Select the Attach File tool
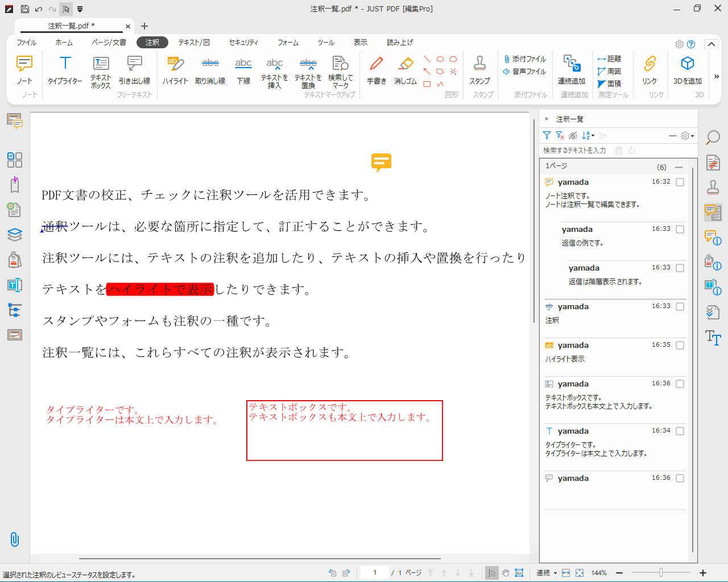Screen dimensions: 728x582 (x=523, y=58)
